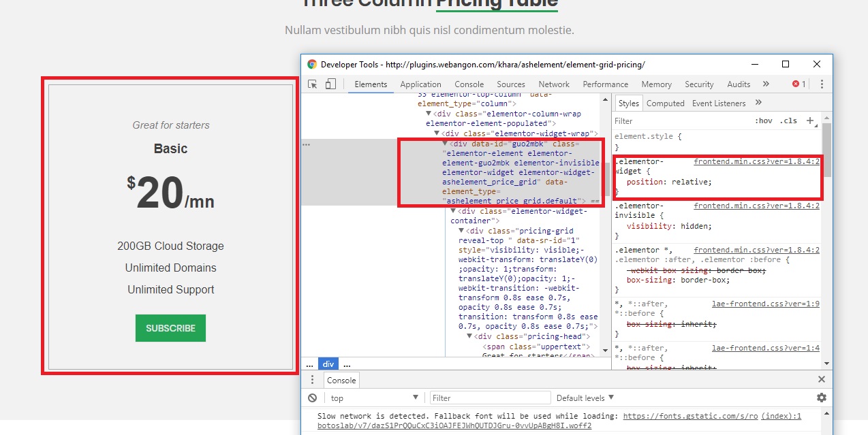
Task: Toggle element state with :hov
Action: [764, 120]
